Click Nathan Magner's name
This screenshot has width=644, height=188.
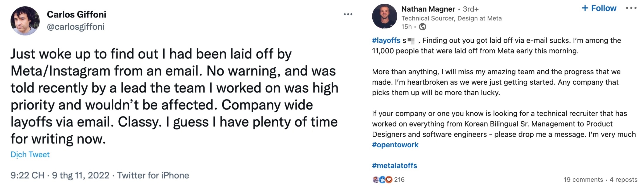tap(428, 9)
